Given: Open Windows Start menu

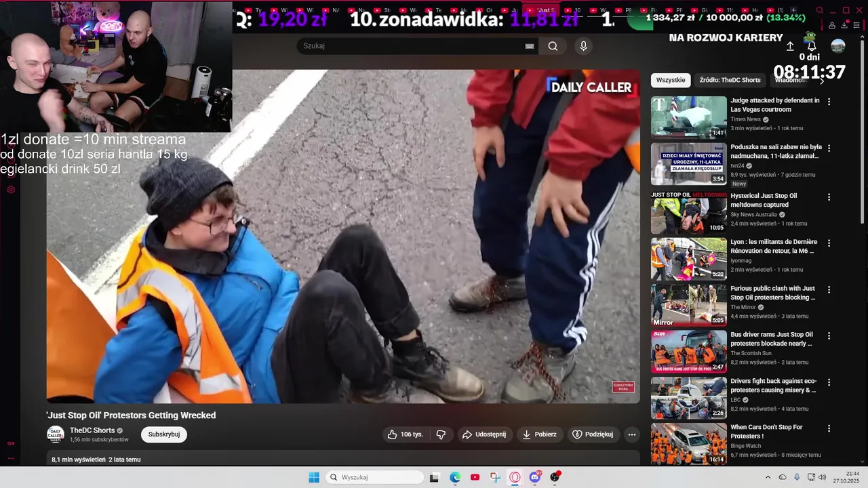Looking at the screenshot, I should 314,477.
